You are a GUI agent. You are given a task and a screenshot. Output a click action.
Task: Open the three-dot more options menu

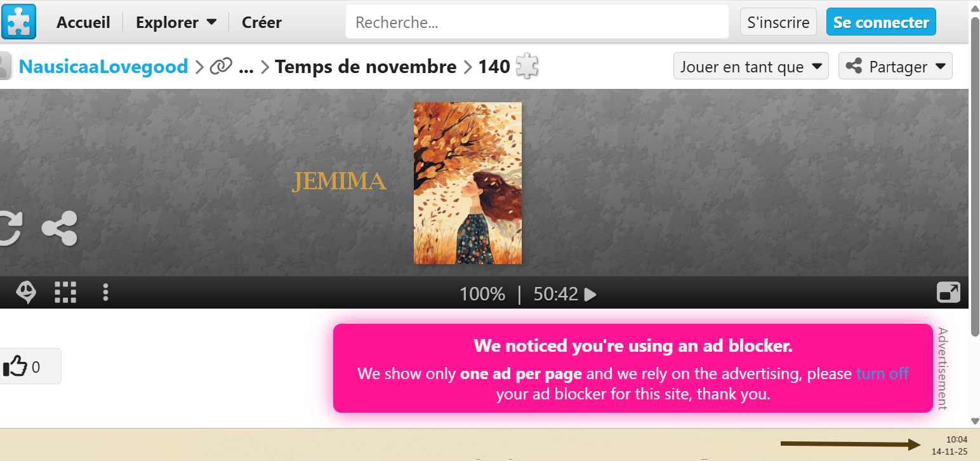(105, 293)
